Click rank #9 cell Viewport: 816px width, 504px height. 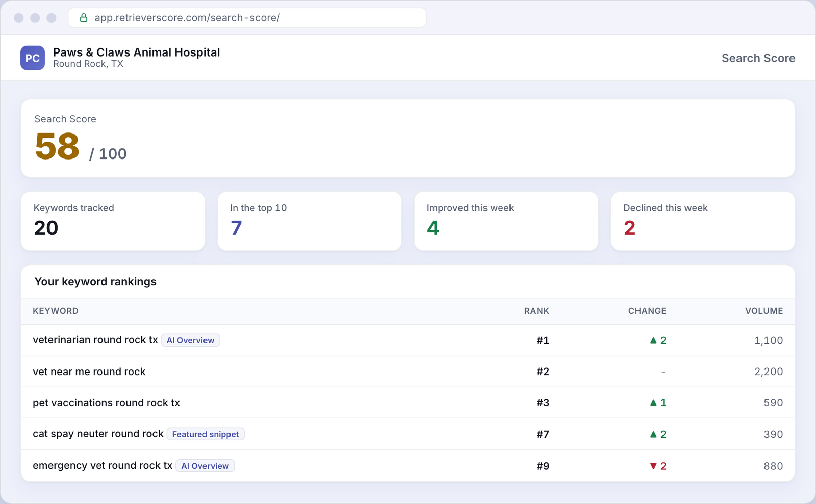point(543,466)
